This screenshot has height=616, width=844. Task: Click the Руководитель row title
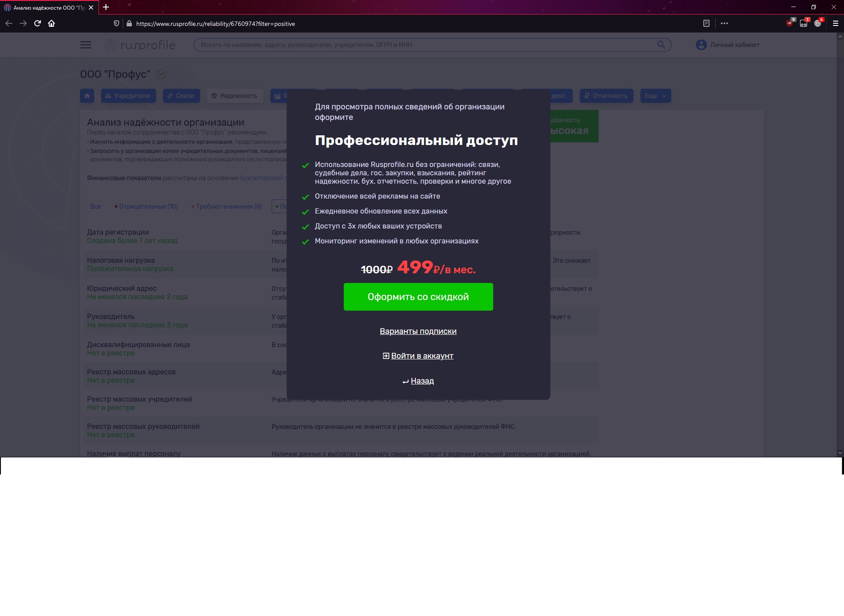(x=111, y=317)
